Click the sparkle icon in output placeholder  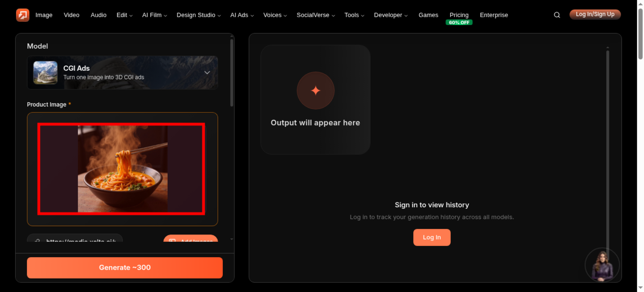point(316,90)
